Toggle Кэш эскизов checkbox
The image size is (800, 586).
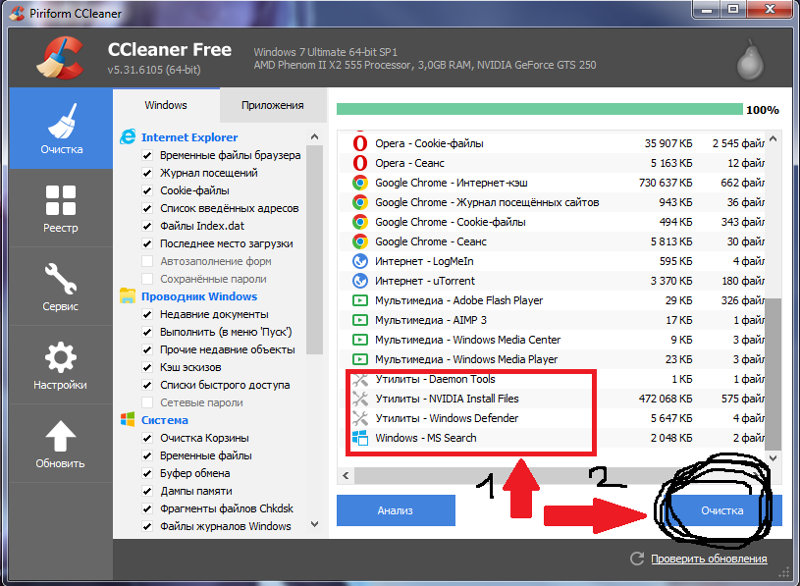[147, 367]
